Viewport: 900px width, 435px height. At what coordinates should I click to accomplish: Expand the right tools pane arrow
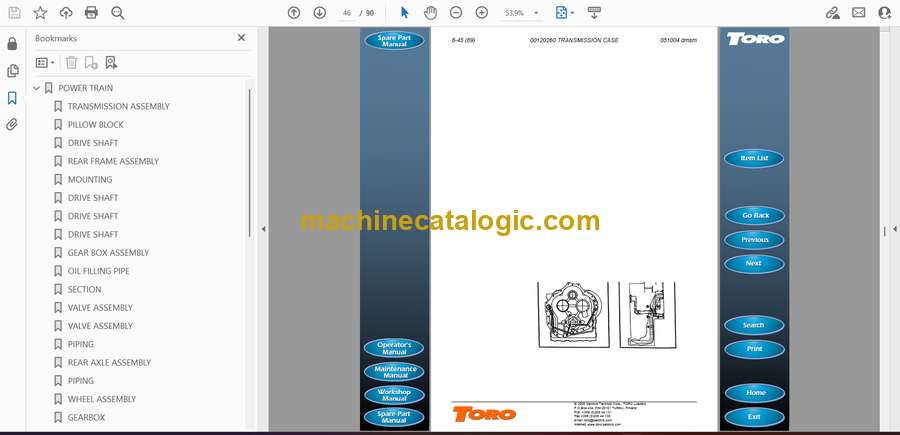click(894, 229)
